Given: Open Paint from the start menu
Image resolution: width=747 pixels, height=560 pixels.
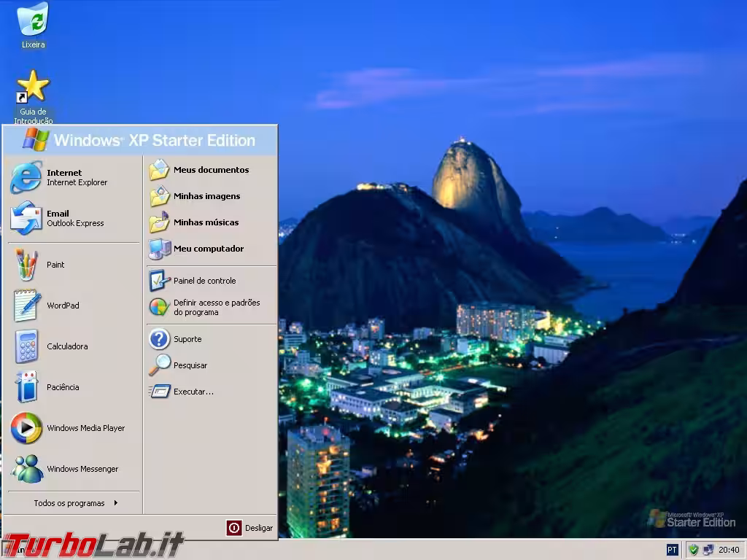Looking at the screenshot, I should coord(55,265).
